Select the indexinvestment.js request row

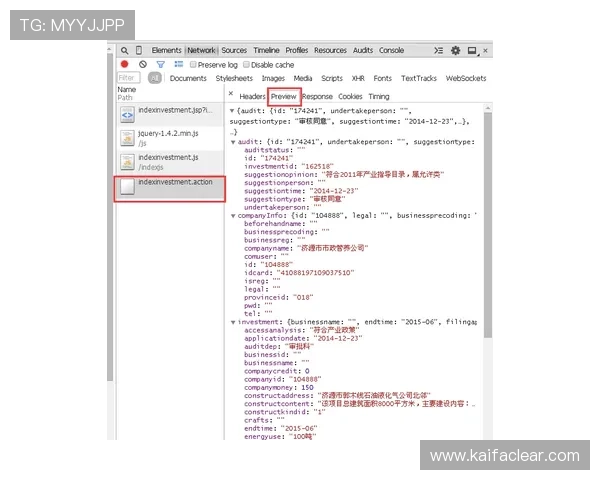pos(170,162)
